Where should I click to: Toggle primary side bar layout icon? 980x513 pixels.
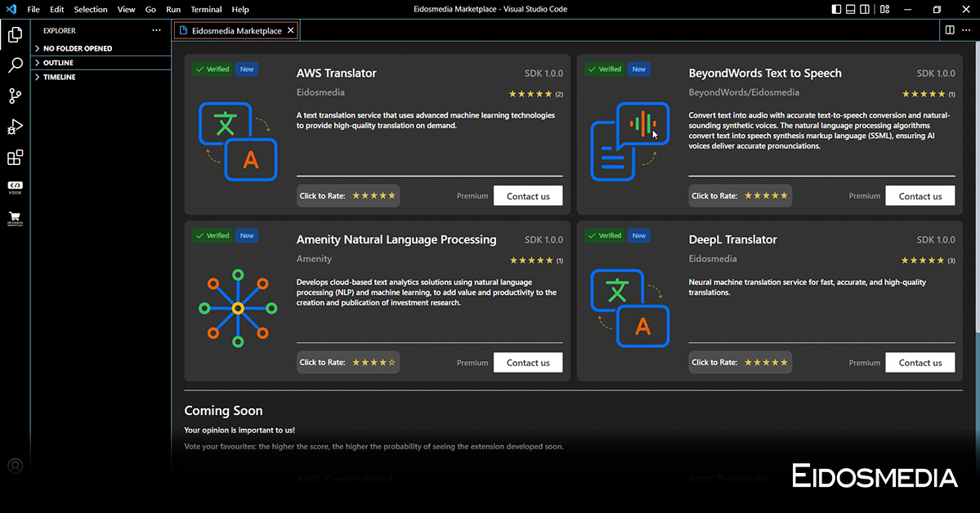point(836,9)
